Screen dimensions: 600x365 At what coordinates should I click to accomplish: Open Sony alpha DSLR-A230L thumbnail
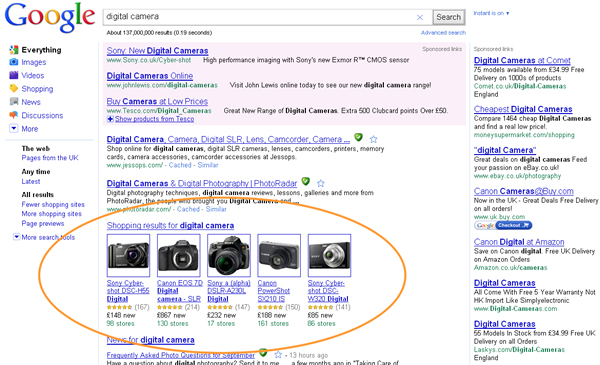229,255
